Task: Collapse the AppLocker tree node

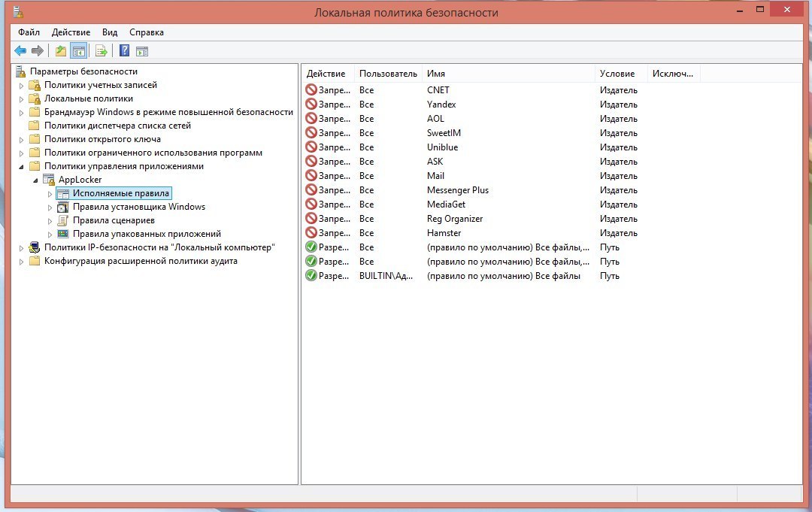Action: pos(36,180)
